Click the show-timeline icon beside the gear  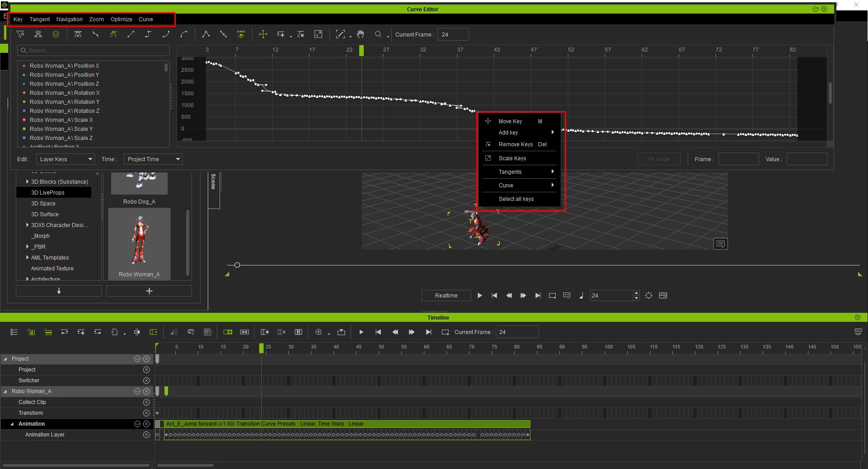click(x=663, y=296)
